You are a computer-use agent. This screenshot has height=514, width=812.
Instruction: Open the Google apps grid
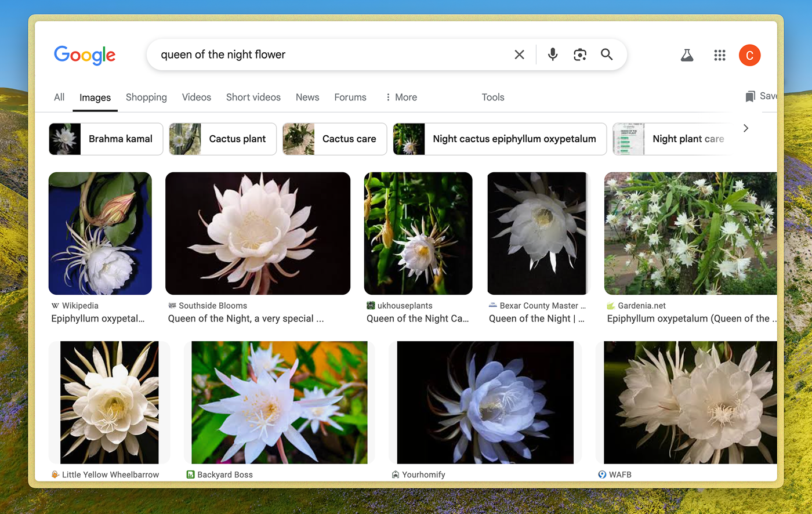pyautogui.click(x=720, y=55)
